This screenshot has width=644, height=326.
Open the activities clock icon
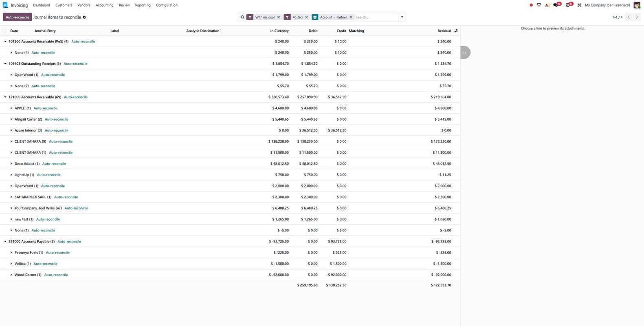568,5
